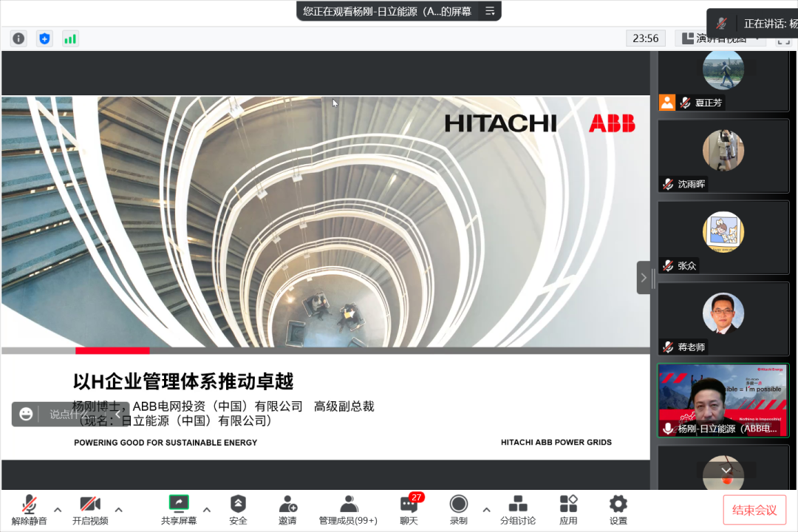This screenshot has height=532, width=798.
Task: Start recording with 录制
Action: click(x=459, y=510)
